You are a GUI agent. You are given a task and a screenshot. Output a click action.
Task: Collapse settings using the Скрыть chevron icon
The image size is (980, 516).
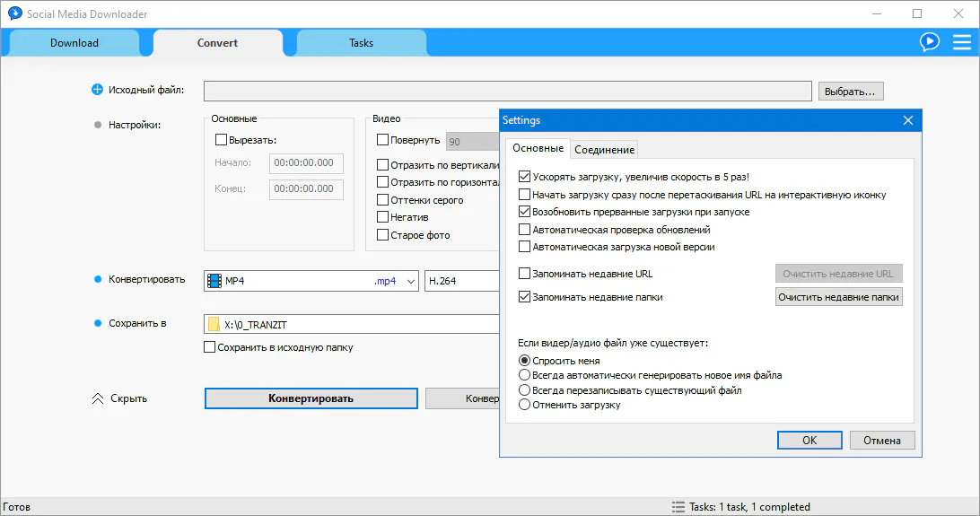click(x=98, y=398)
